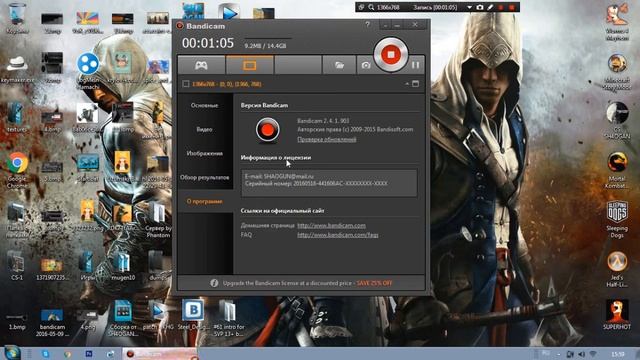Open Bandicam help question mark

[x=367, y=24]
